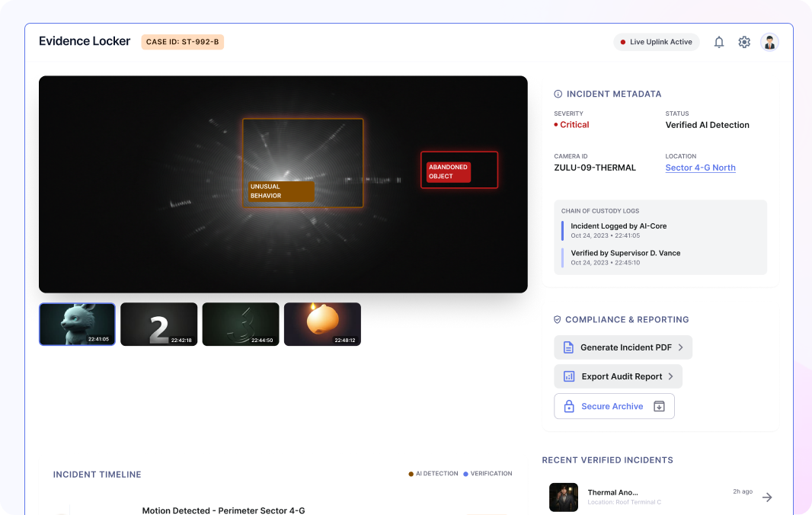Select the Generate Incident PDF document icon
The image size is (812, 515).
coord(568,347)
